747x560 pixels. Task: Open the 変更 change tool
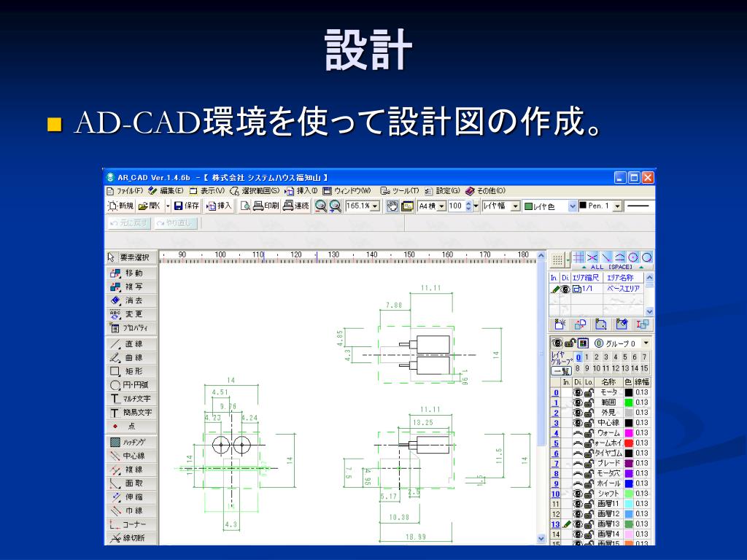coord(131,314)
